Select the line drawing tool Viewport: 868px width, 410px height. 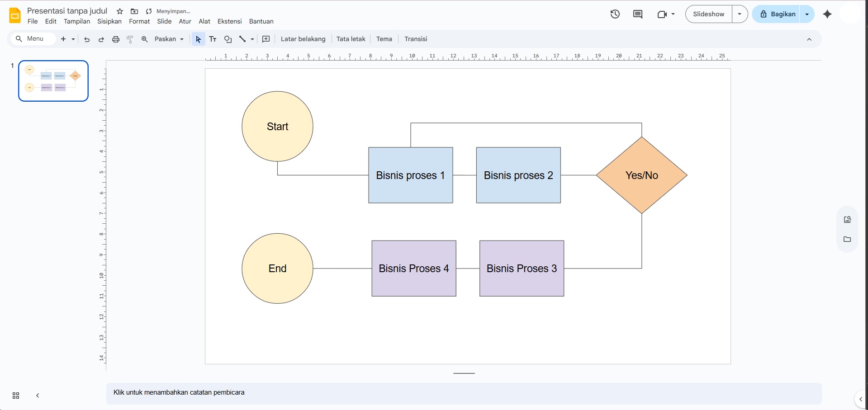click(242, 39)
